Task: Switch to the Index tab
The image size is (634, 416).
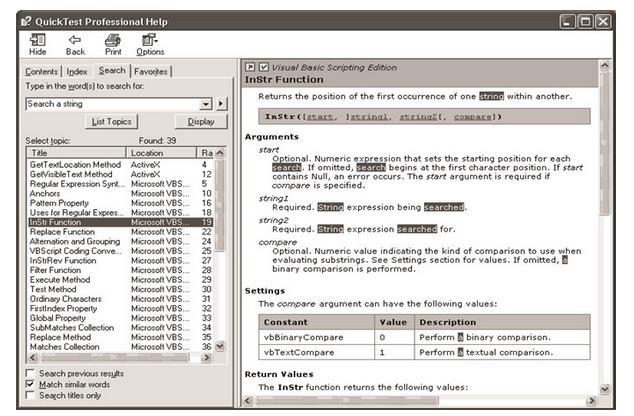Action: pos(77,72)
